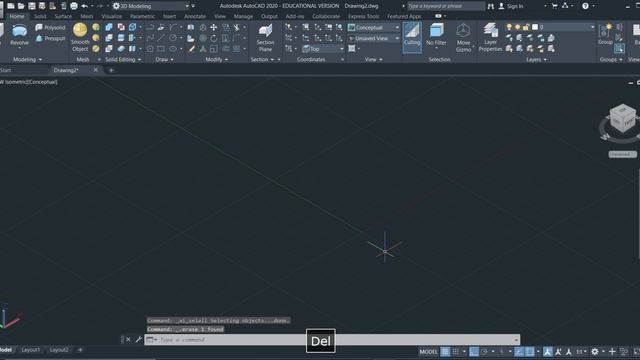This screenshot has width=640, height=360.
Task: Add a new layout with plus button
Action: coord(80,350)
